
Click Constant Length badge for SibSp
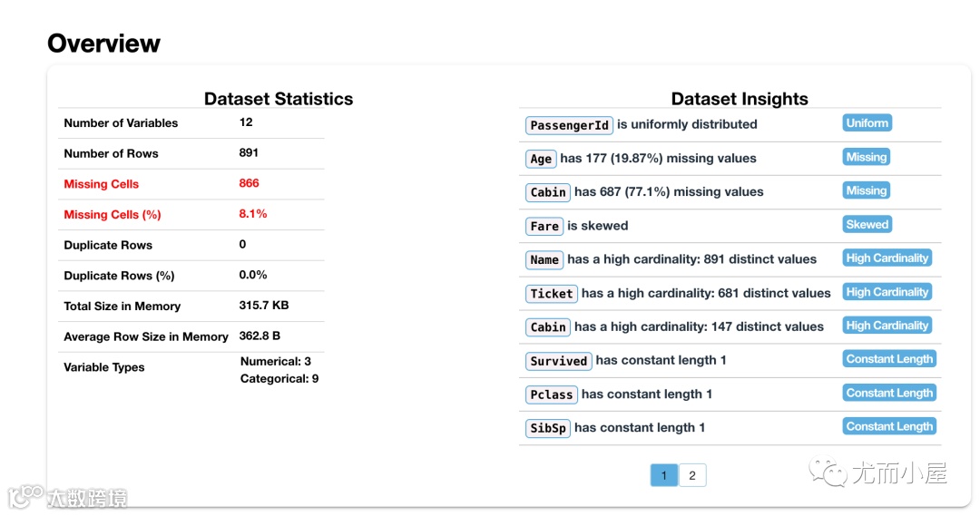click(889, 426)
